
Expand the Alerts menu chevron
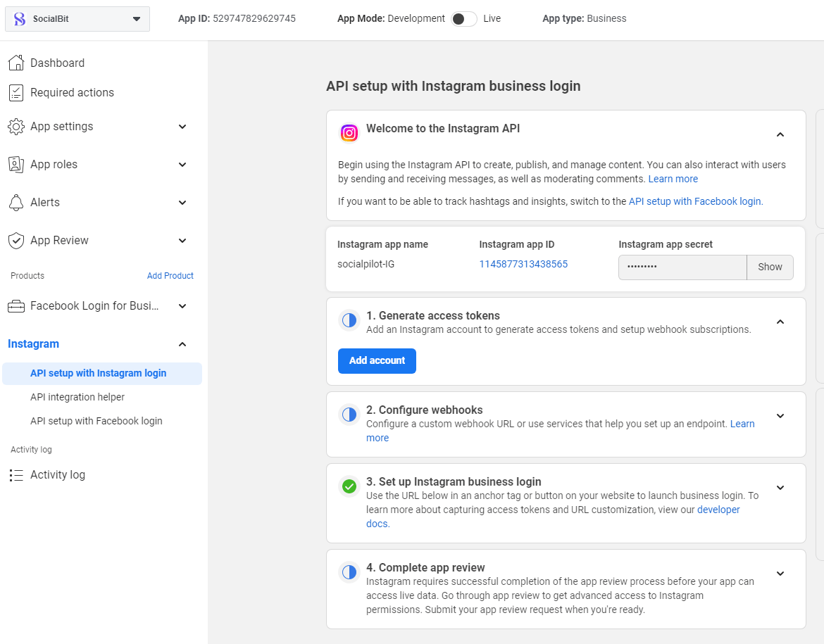182,202
